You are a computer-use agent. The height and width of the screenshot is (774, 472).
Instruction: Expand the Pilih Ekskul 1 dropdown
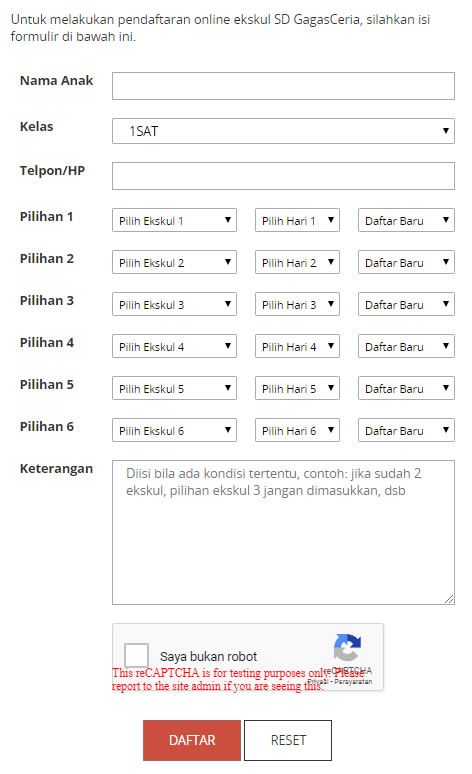point(174,220)
